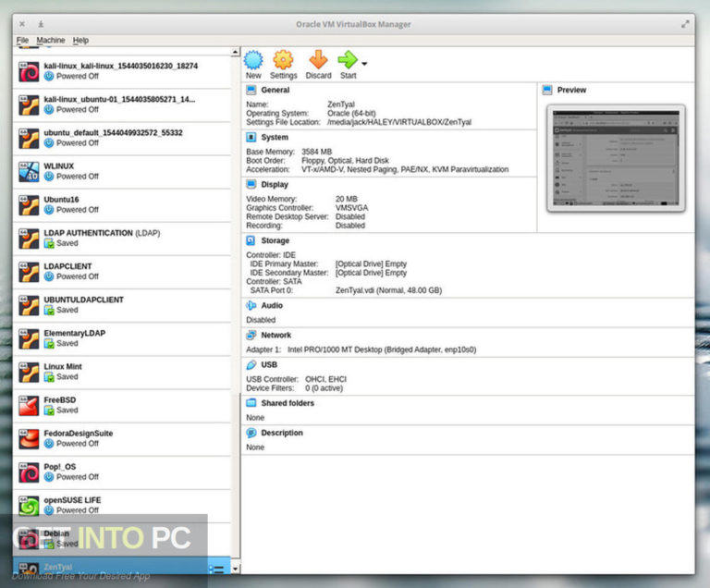This screenshot has width=710, height=588.
Task: Select the FreeBSD VM icon
Action: pyautogui.click(x=29, y=406)
